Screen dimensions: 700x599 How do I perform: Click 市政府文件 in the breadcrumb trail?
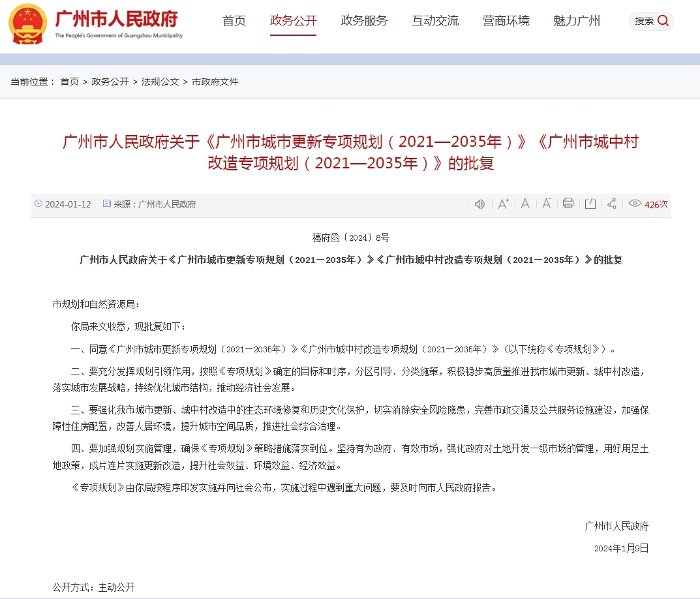tap(216, 81)
